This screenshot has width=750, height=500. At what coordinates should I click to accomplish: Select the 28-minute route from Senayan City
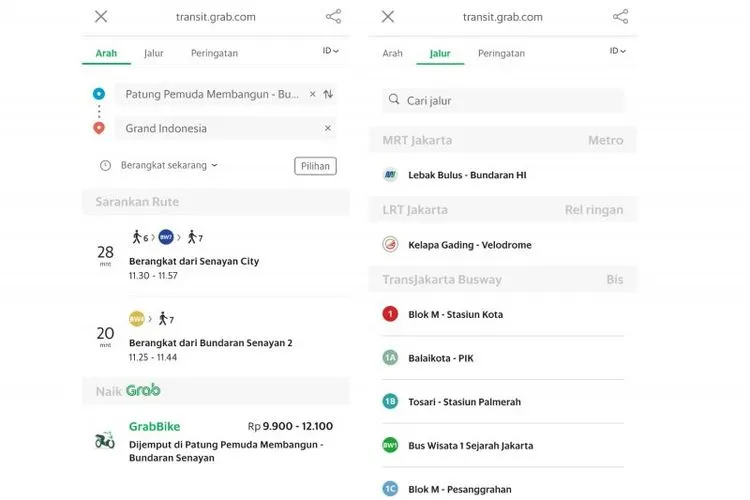coord(216,256)
